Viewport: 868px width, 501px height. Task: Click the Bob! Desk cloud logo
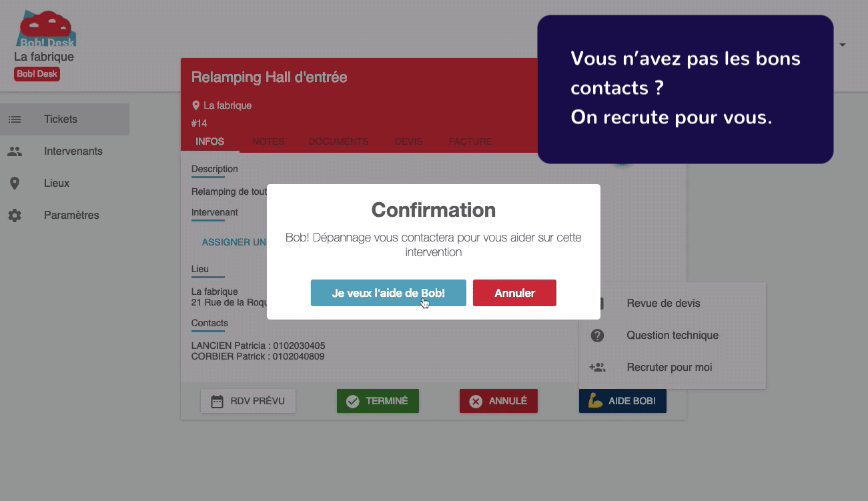tap(47, 29)
